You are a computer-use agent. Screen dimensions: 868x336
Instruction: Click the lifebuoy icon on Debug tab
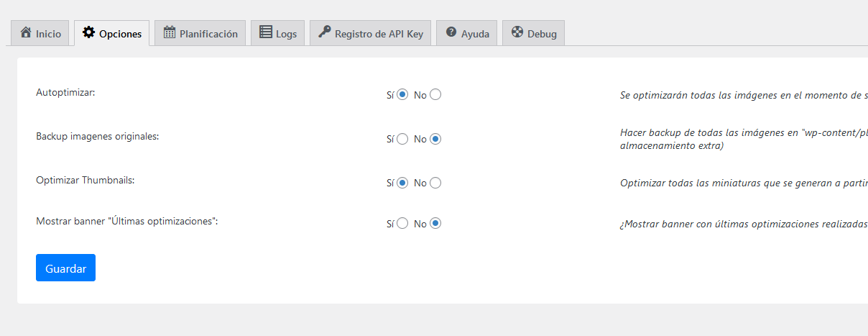pos(517,32)
